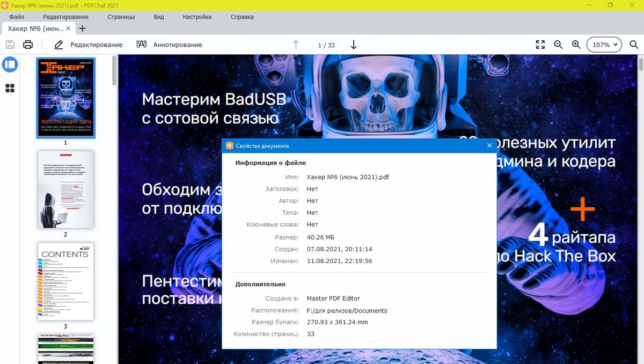Viewport: 644px width, 364px height.
Task: Open the Вид menu
Action: pos(159,17)
